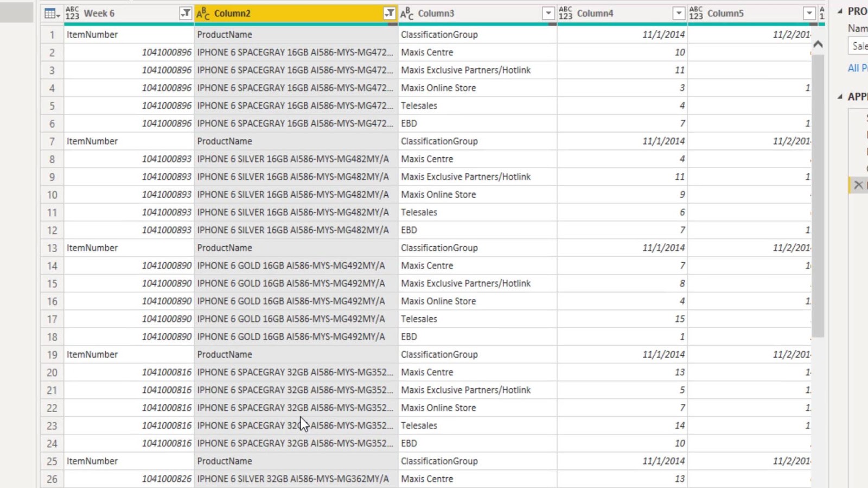This screenshot has width=868, height=488.
Task: Delete the applied step with the X icon
Action: click(858, 185)
